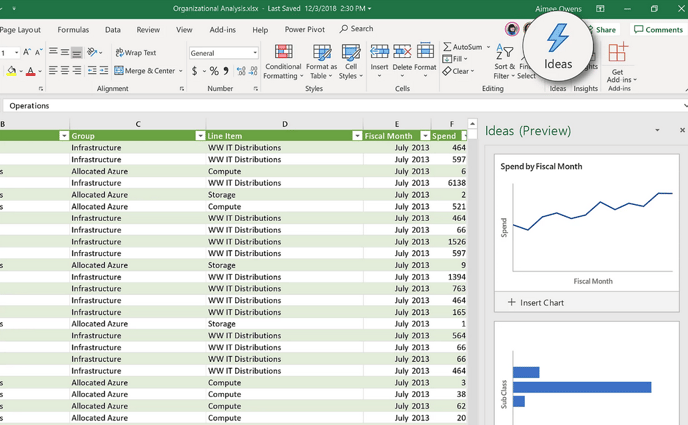688x425 pixels.
Task: Decrease the cell indent
Action: tap(92, 70)
